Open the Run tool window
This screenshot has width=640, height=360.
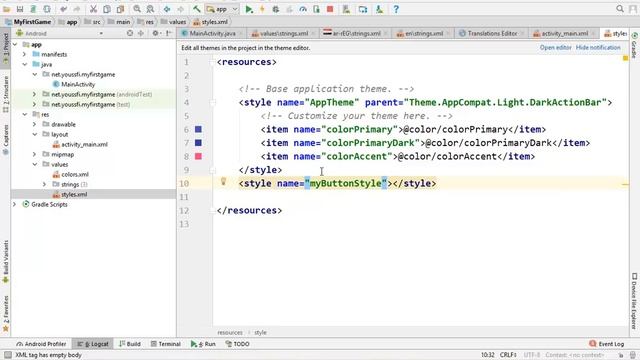click(x=203, y=344)
